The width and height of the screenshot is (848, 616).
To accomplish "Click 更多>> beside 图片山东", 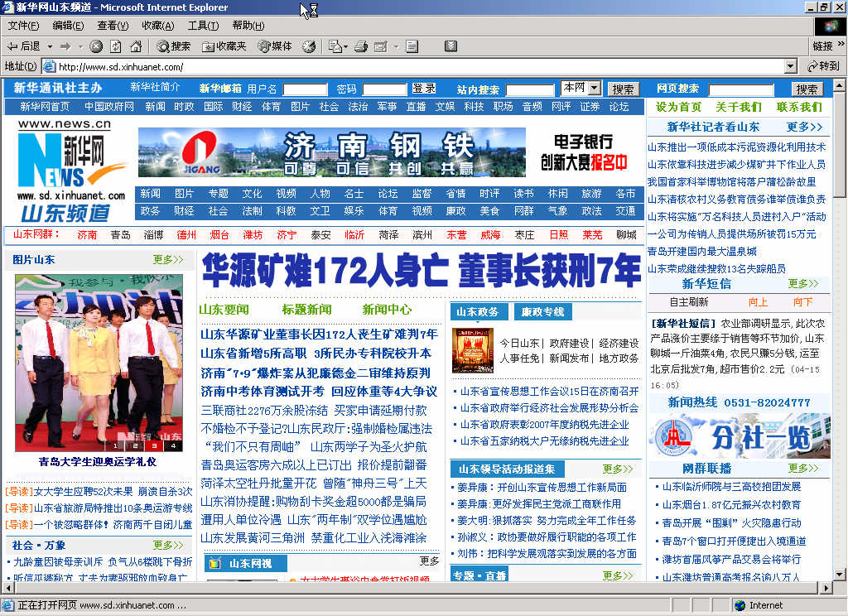I will tap(168, 260).
